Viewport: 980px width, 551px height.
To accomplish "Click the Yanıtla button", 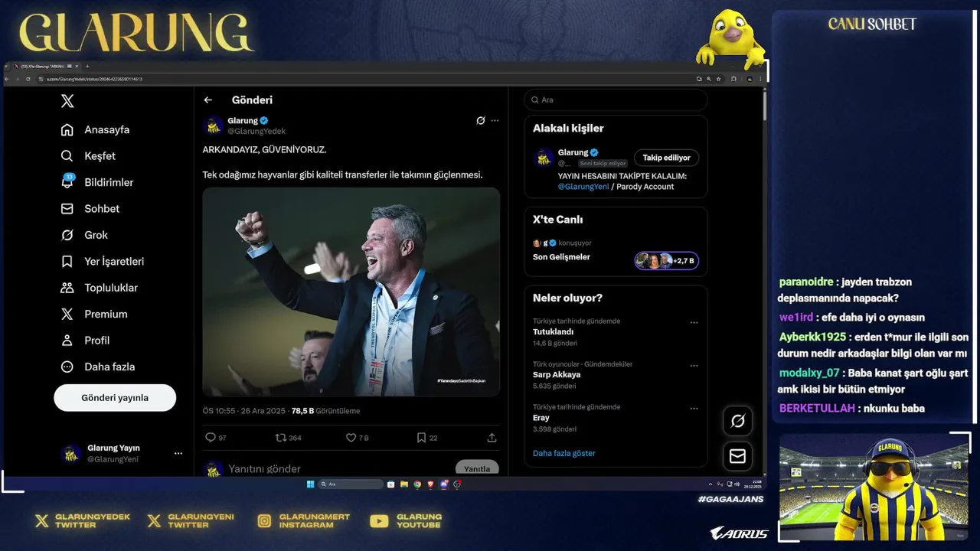I will coord(477,468).
